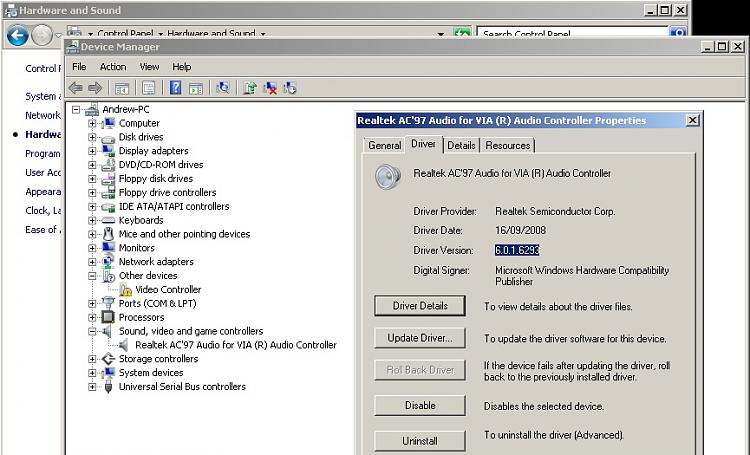Screen dimensions: 750x455
Task: Click the Search Control Panel field
Action: click(x=572, y=33)
